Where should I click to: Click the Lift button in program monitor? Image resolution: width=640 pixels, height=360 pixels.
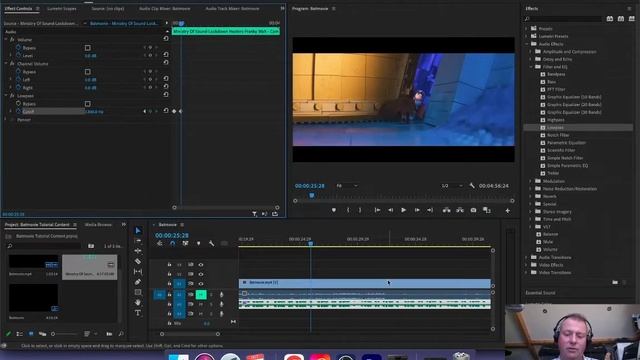coord(447,210)
